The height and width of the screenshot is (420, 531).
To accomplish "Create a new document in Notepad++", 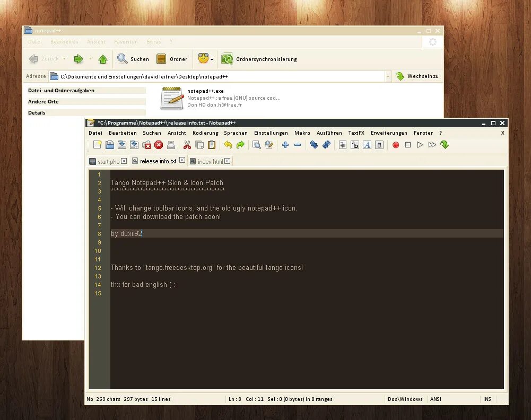I will pyautogui.click(x=97, y=145).
